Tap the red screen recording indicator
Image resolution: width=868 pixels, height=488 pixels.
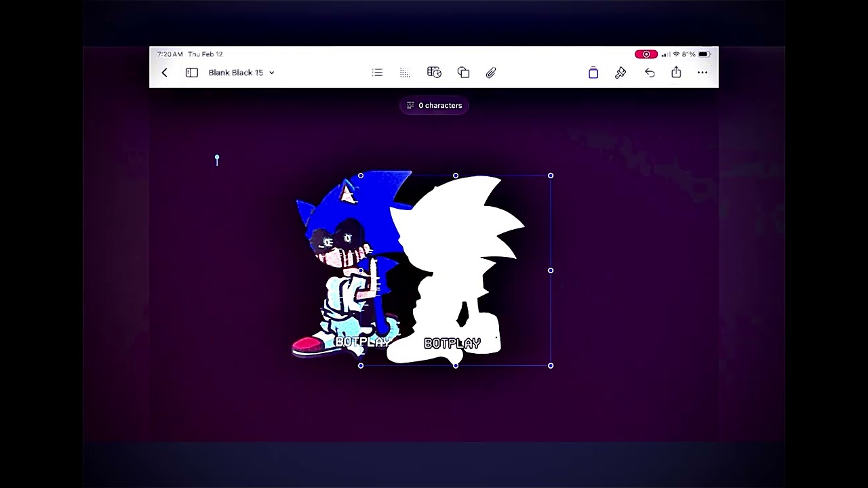[646, 54]
